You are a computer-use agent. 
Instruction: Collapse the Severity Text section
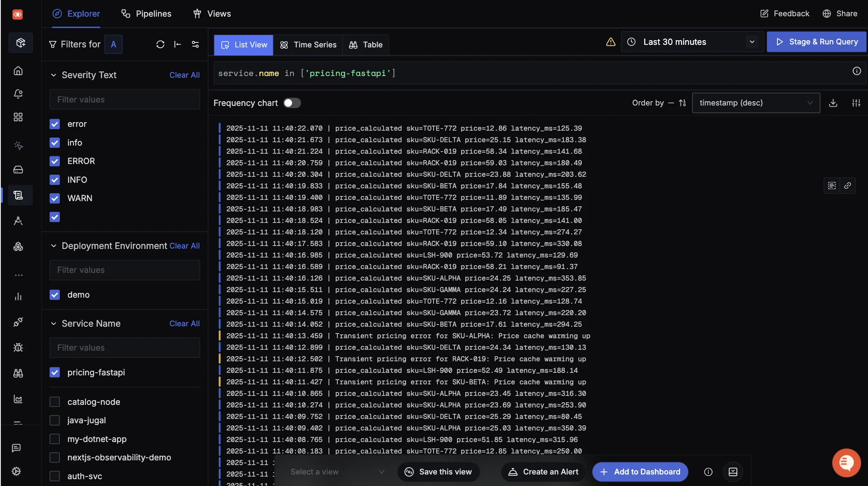[53, 75]
